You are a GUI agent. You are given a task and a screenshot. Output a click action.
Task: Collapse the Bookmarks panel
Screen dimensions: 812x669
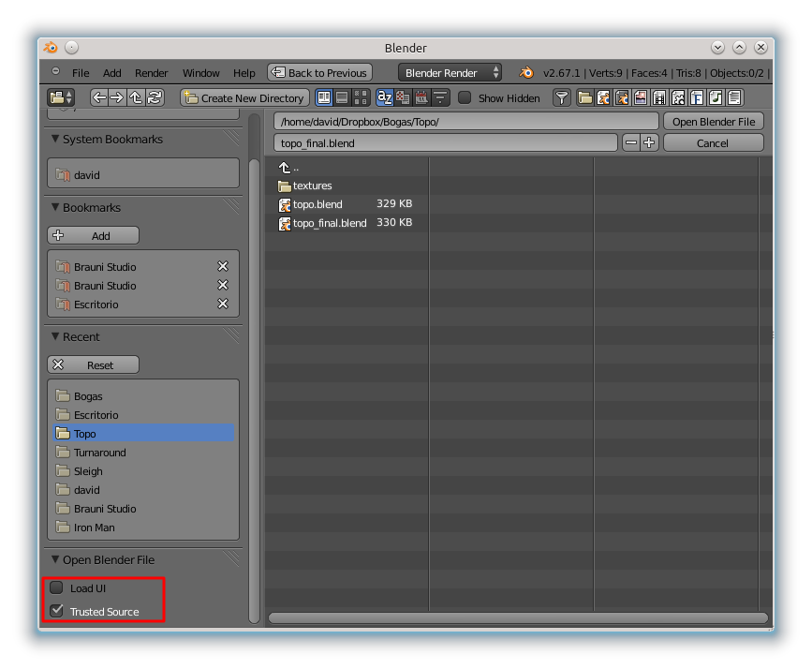pyautogui.click(x=55, y=207)
